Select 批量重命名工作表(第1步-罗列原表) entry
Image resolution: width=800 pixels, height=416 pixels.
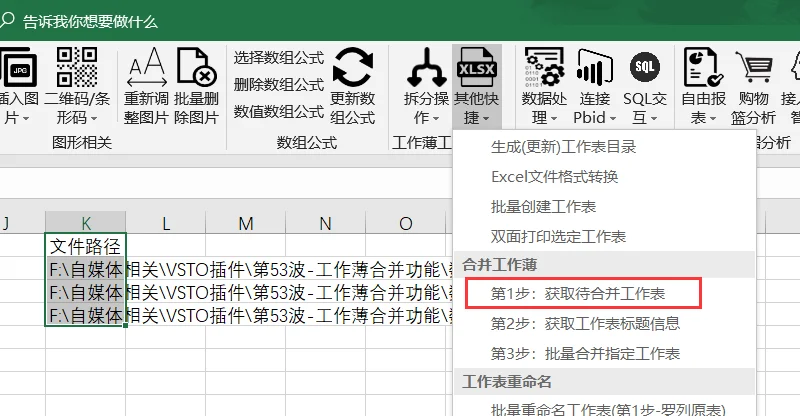tap(604, 409)
